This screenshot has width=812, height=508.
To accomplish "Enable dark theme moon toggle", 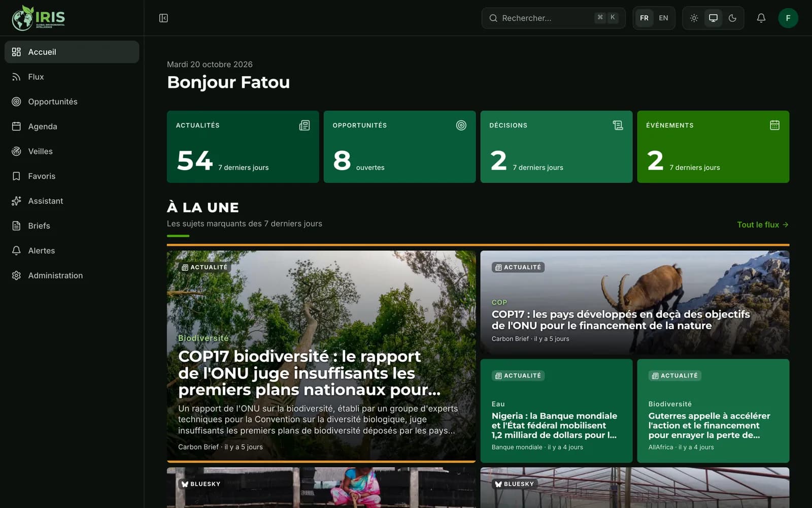I will (732, 18).
